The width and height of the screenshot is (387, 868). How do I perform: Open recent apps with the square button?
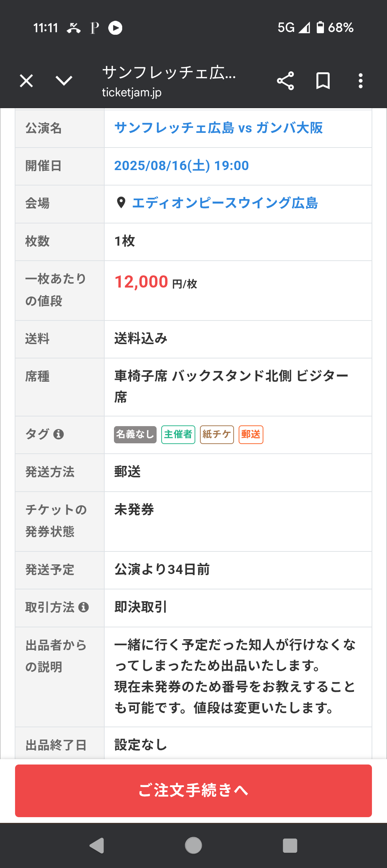pos(290,846)
